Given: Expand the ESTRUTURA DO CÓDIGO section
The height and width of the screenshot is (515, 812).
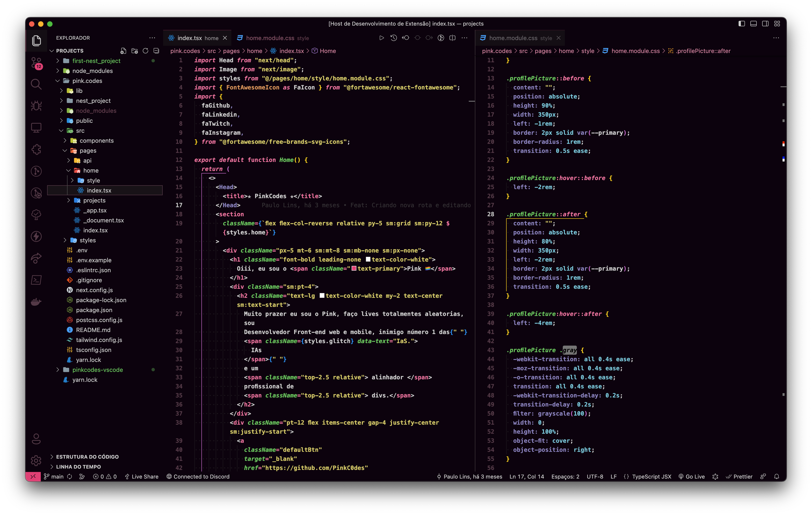Looking at the screenshot, I should point(87,457).
